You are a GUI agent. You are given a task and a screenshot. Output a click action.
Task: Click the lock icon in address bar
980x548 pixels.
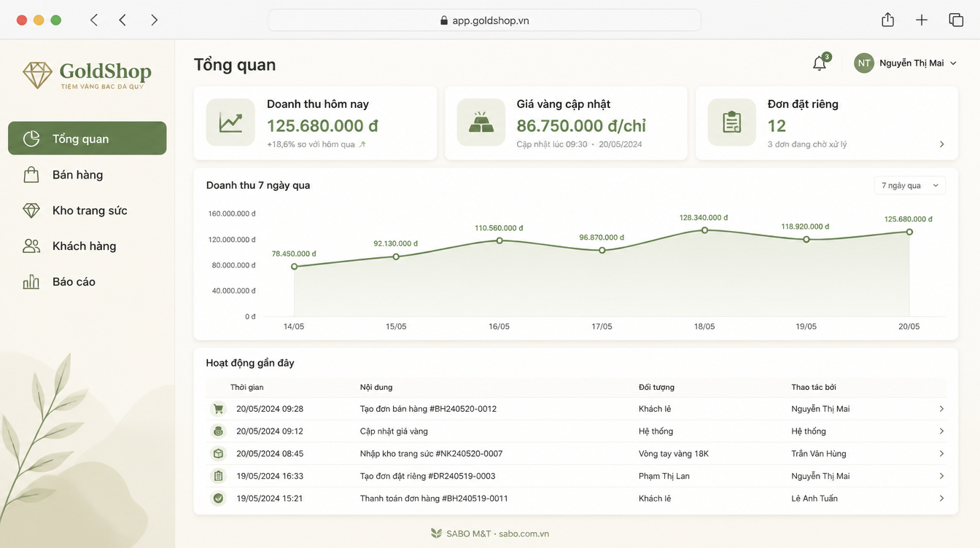click(x=444, y=20)
